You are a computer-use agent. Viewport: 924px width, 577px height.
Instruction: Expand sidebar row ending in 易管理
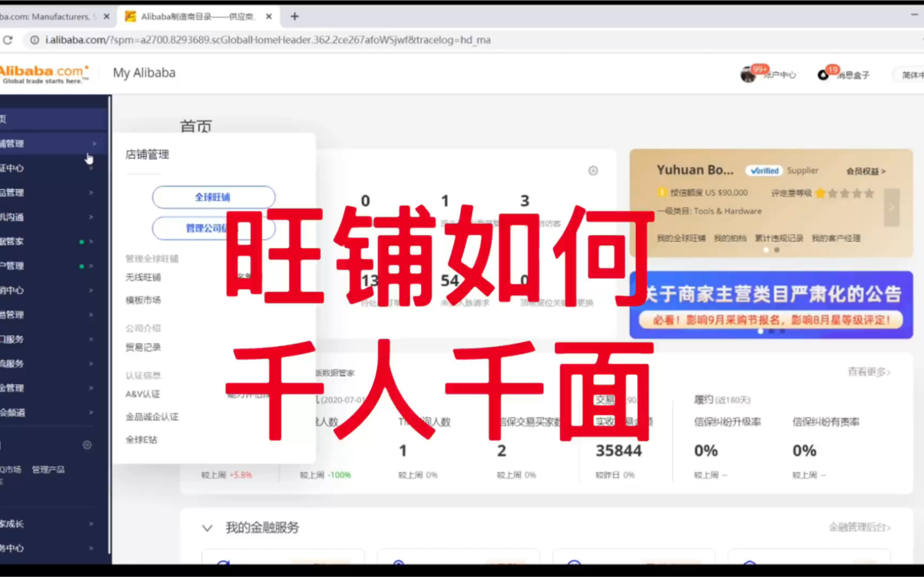(x=53, y=314)
